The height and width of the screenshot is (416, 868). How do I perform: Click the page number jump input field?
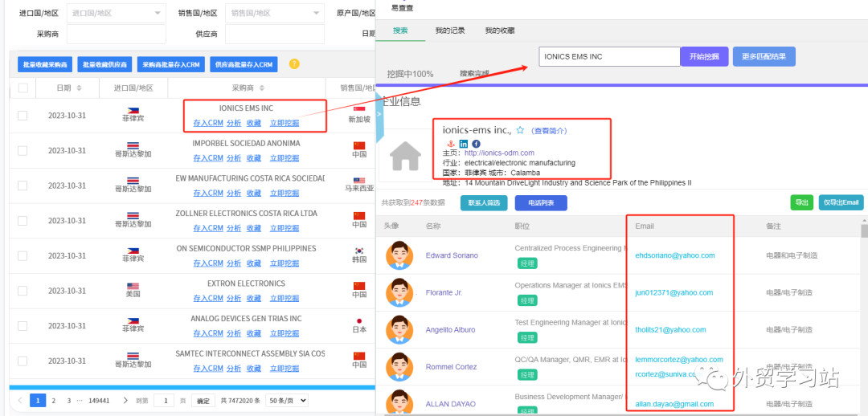[164, 401]
